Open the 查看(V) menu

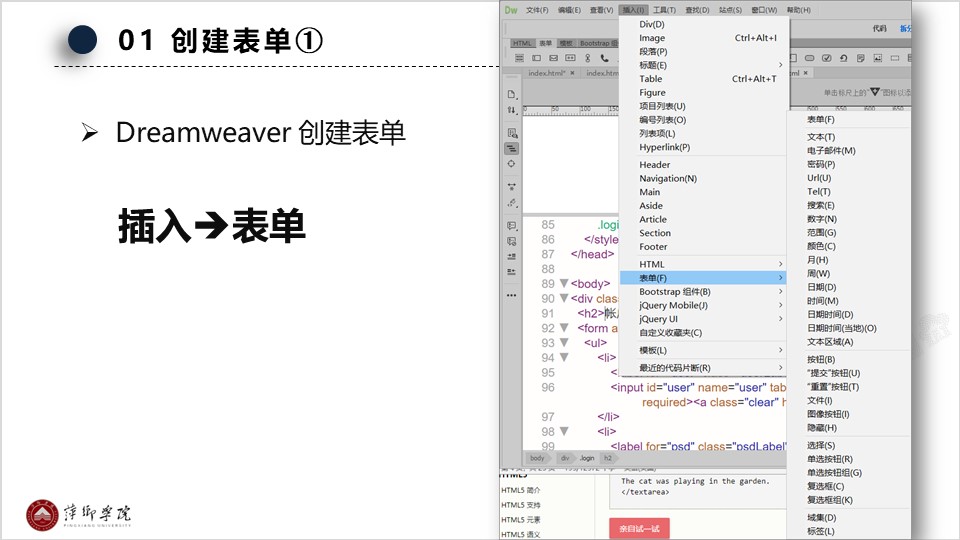click(601, 10)
